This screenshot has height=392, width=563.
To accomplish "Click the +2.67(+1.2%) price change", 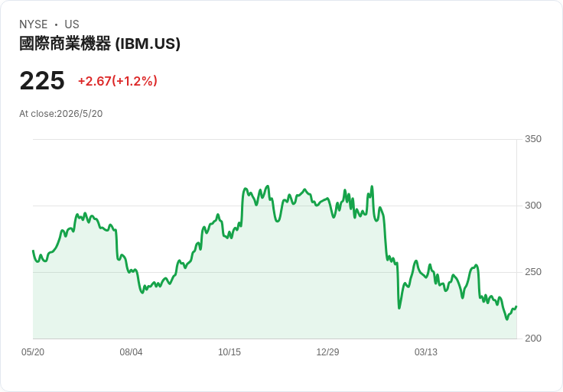I will [x=118, y=81].
